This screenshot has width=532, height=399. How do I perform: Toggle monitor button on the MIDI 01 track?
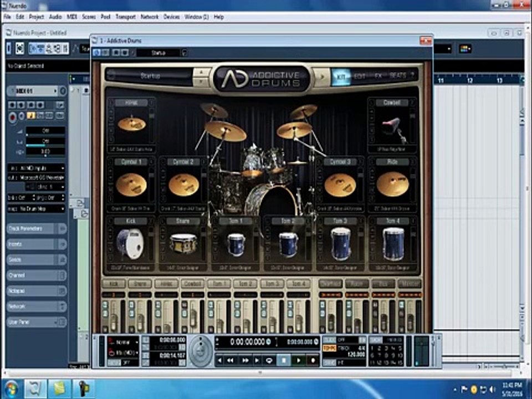point(22,116)
